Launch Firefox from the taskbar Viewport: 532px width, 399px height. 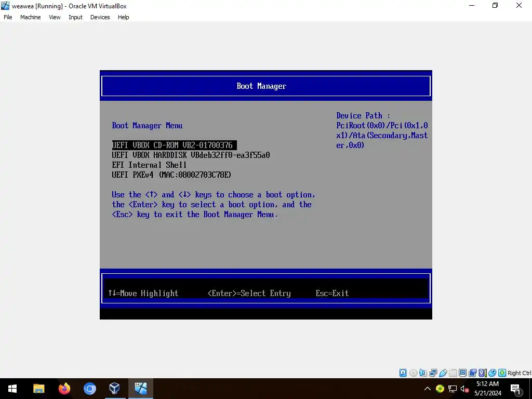[64, 389]
